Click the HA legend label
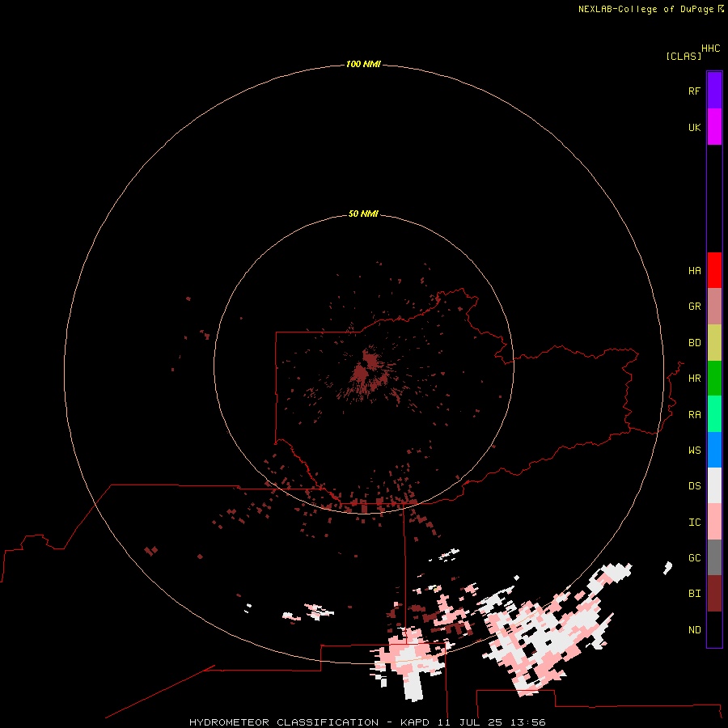728x728 pixels. point(695,271)
